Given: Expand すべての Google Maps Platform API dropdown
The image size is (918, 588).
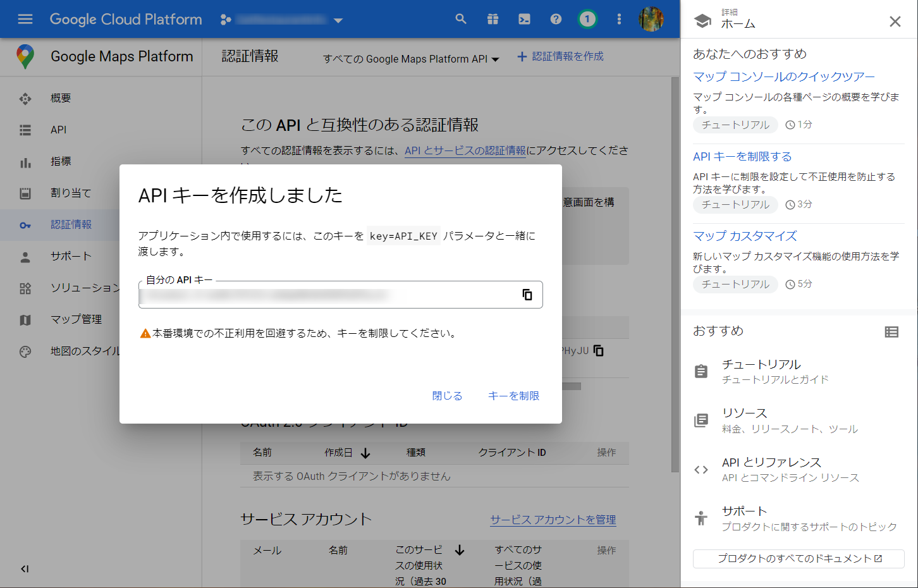Looking at the screenshot, I should tap(411, 59).
